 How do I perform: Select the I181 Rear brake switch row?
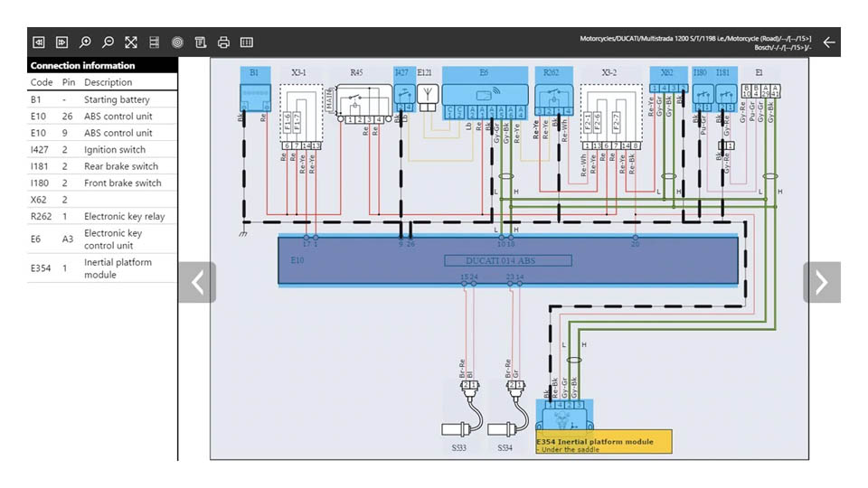[102, 166]
